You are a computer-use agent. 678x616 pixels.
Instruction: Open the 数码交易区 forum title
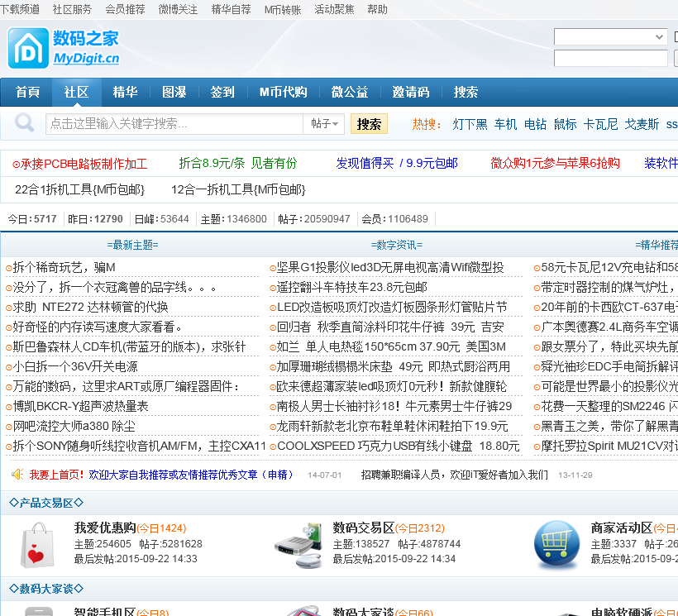tap(364, 528)
